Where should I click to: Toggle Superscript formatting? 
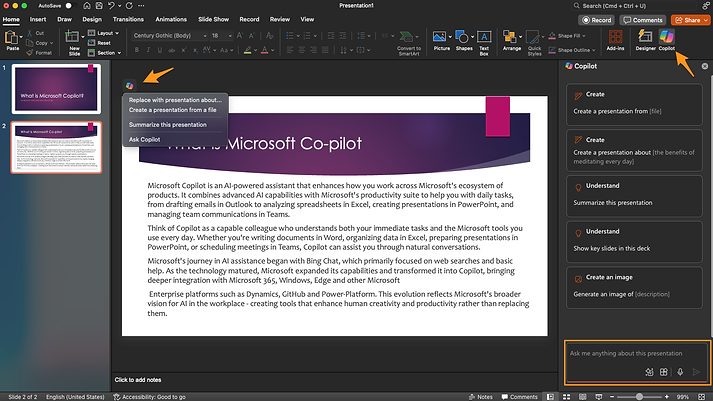click(x=183, y=50)
